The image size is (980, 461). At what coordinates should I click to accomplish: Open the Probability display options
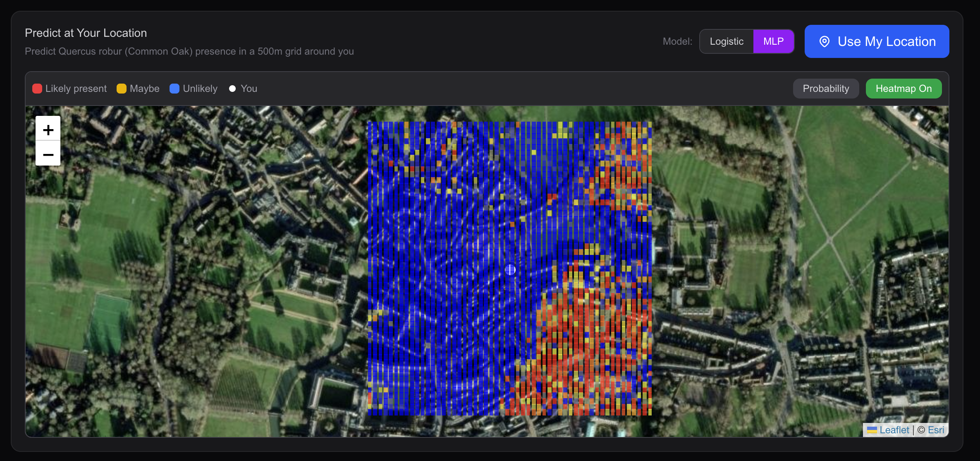(x=826, y=88)
